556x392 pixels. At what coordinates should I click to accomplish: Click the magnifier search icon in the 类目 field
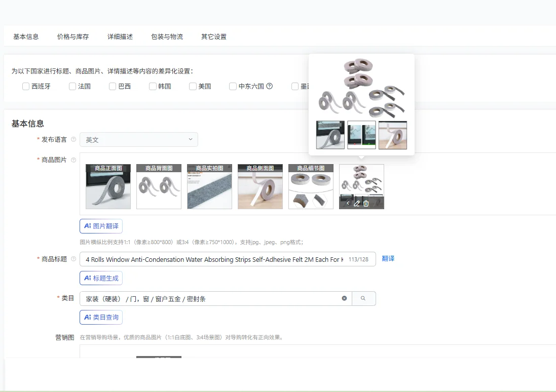click(363, 298)
